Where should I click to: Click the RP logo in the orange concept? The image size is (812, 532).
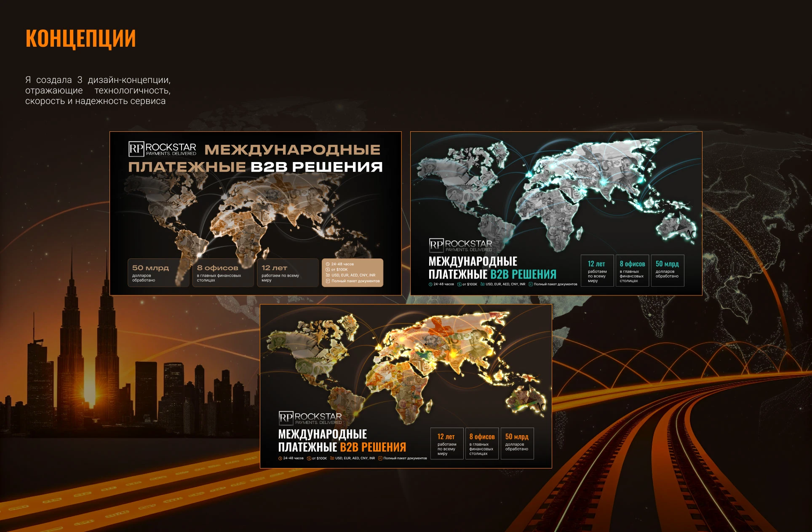[x=286, y=418]
